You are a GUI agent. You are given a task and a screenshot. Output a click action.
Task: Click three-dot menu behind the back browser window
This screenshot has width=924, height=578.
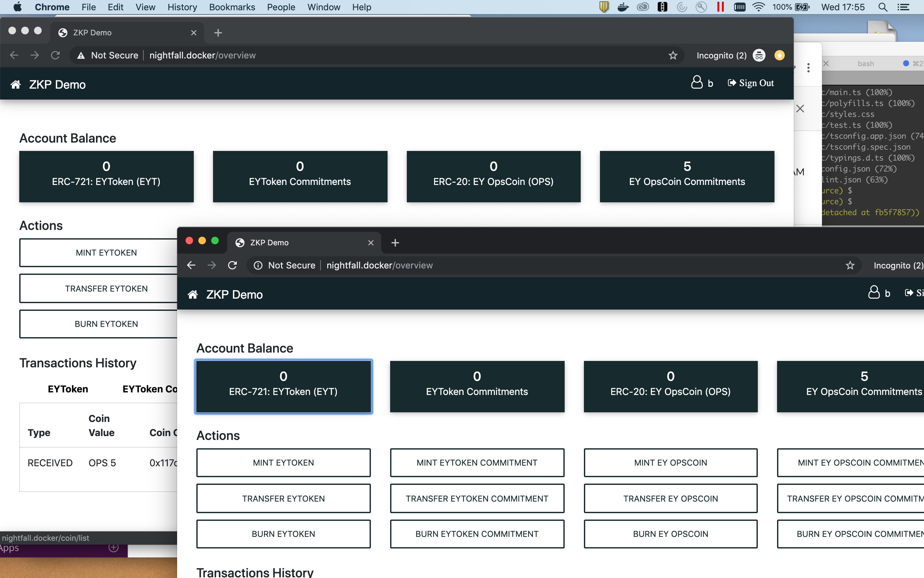point(808,68)
